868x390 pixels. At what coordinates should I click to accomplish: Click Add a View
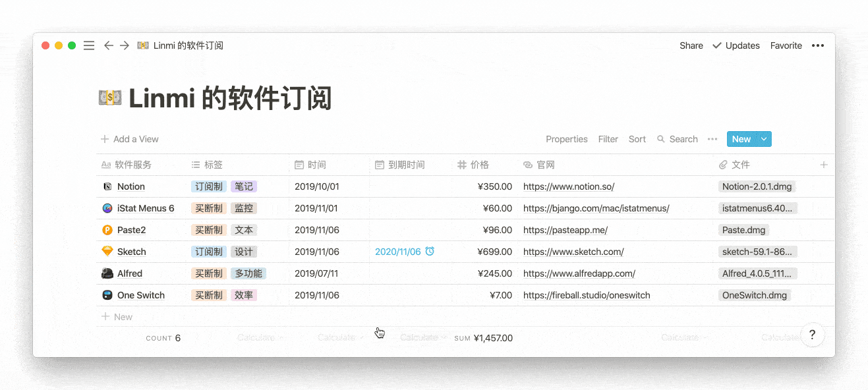130,139
